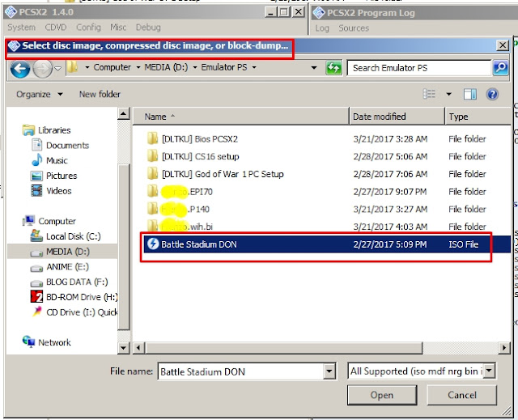
Task: Expand the address bar history dropdown
Action: 314,68
